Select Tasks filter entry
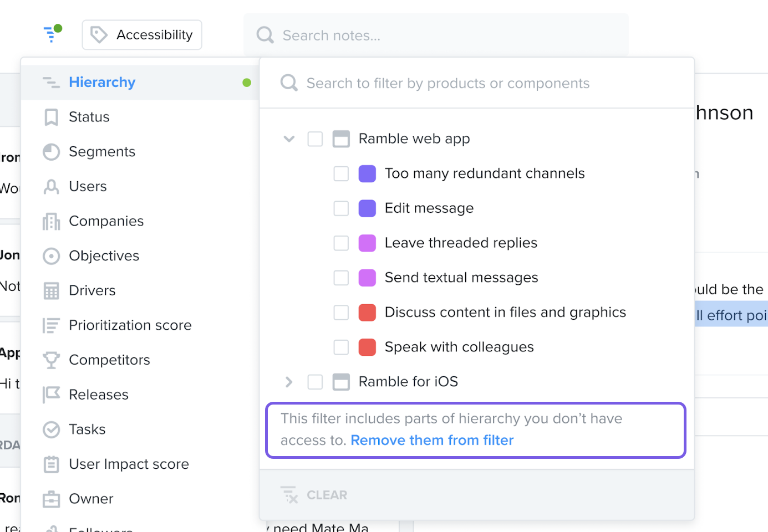The height and width of the screenshot is (532, 768). [140, 429]
